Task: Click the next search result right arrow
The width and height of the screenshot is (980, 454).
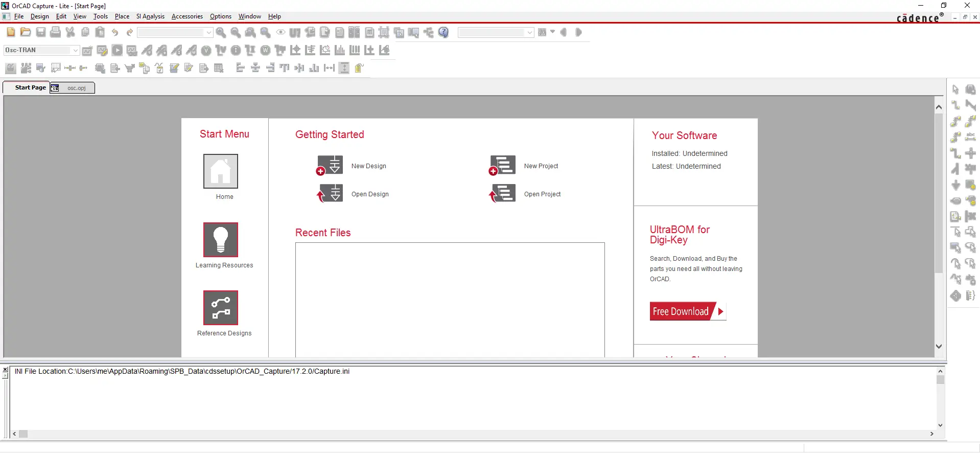Action: [x=578, y=32]
